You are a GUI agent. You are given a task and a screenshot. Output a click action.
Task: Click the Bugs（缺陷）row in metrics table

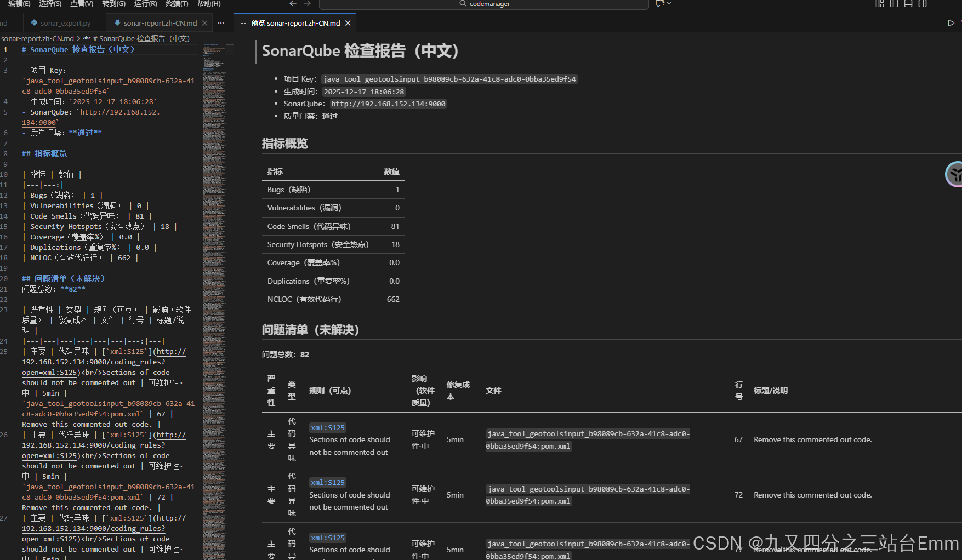point(333,190)
